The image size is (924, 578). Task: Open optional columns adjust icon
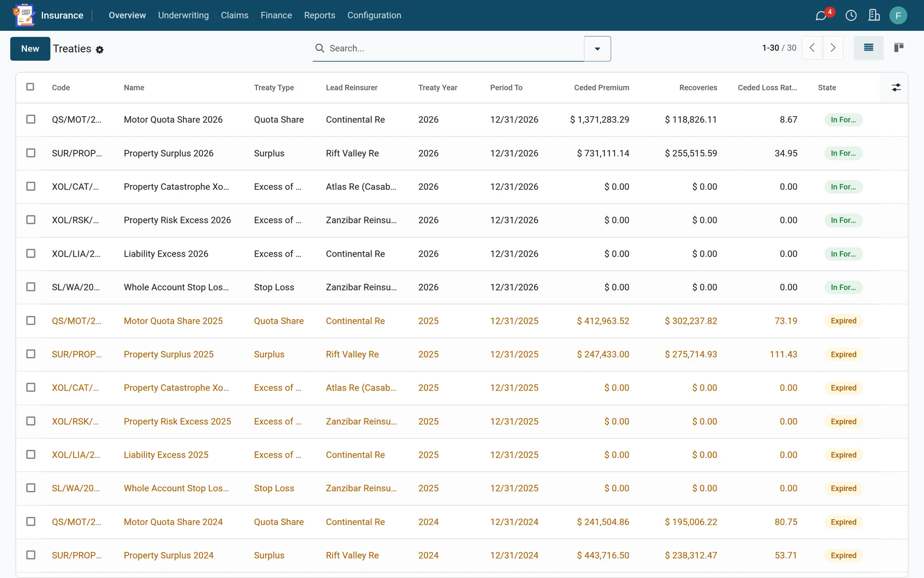pos(896,87)
